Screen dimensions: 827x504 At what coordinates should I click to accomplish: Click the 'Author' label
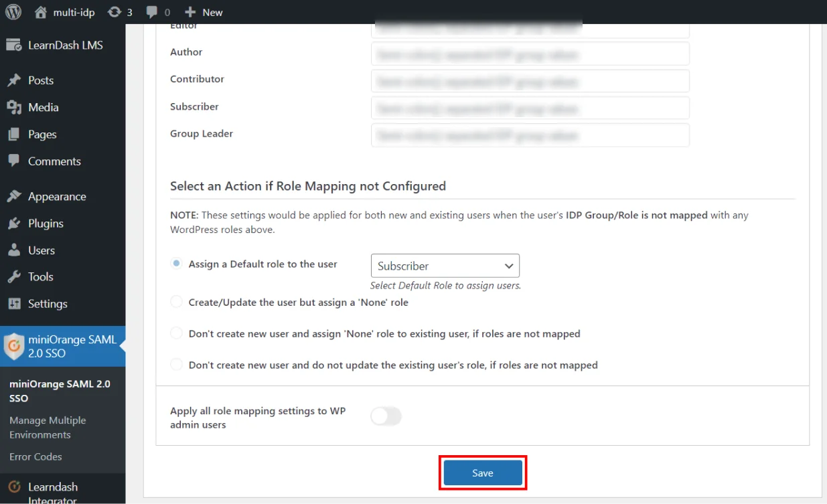tap(186, 52)
